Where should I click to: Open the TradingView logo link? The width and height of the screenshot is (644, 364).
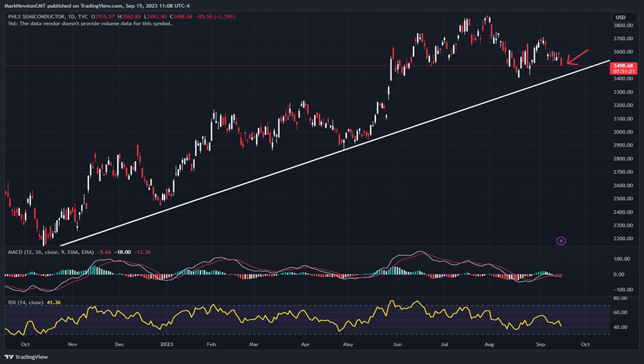click(x=26, y=357)
